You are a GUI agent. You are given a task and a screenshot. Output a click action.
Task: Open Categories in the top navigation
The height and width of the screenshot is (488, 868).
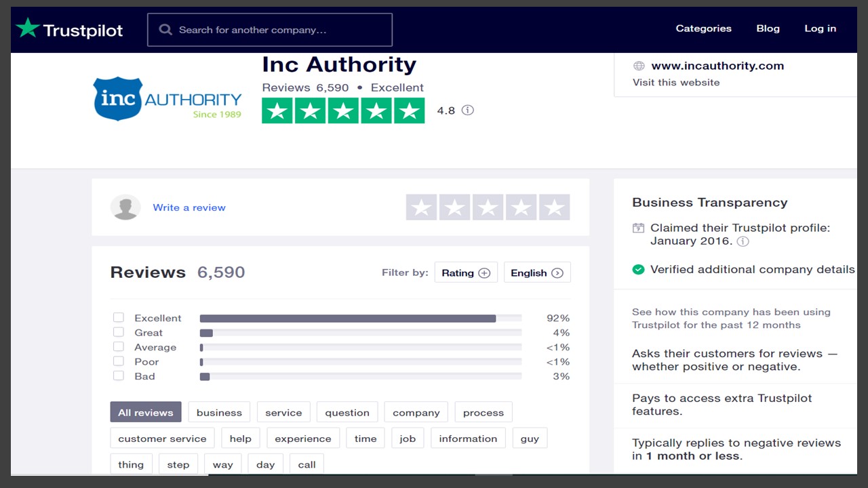(704, 28)
